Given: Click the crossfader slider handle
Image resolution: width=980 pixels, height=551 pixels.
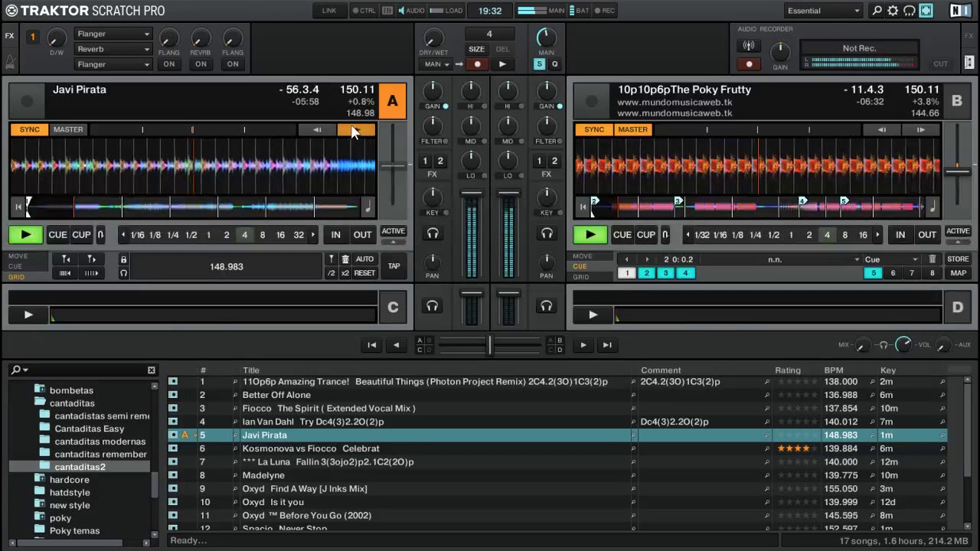Looking at the screenshot, I should [489, 345].
